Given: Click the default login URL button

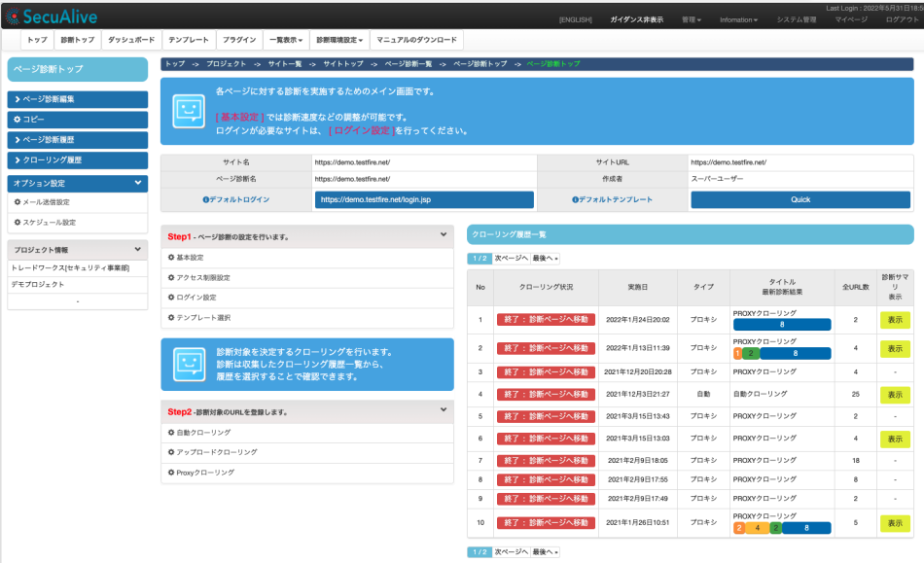Looking at the screenshot, I should 424,199.
